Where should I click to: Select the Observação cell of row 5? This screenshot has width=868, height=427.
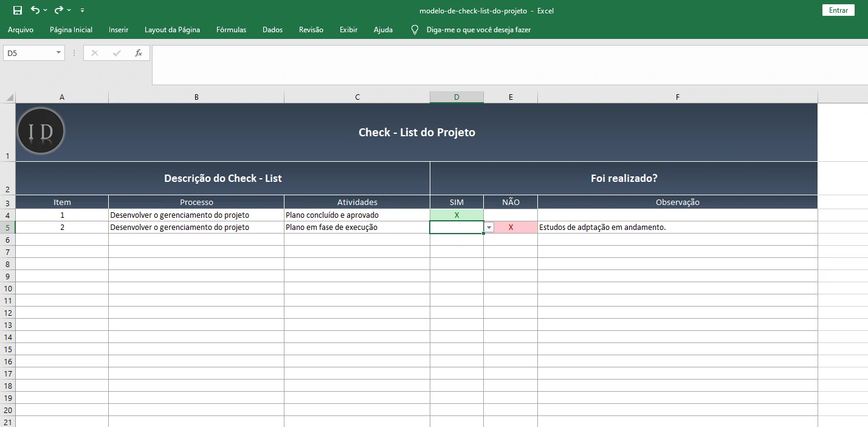[x=677, y=227]
